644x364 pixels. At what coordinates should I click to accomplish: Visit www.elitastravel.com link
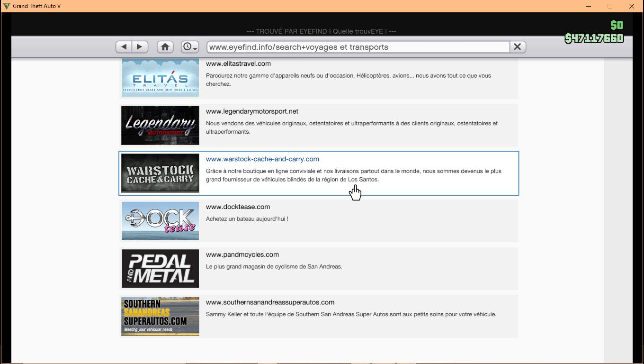click(x=238, y=64)
